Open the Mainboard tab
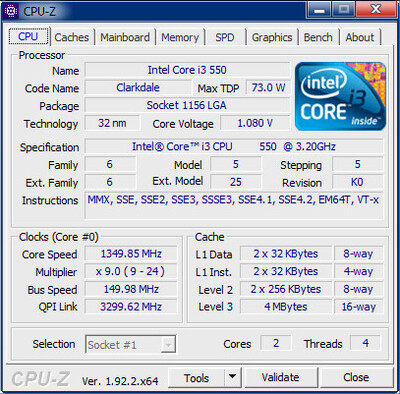Image resolution: width=400 pixels, height=394 pixels. [x=125, y=37]
